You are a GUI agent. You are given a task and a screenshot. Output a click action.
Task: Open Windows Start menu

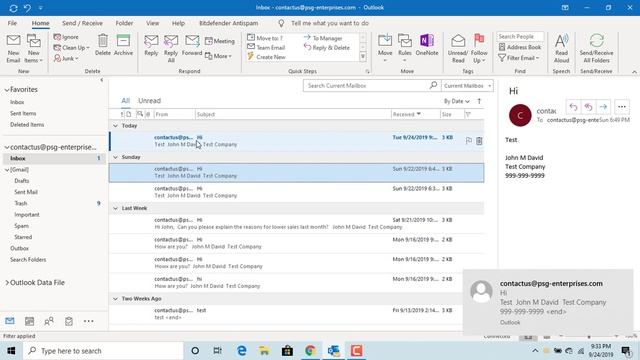click(11, 351)
